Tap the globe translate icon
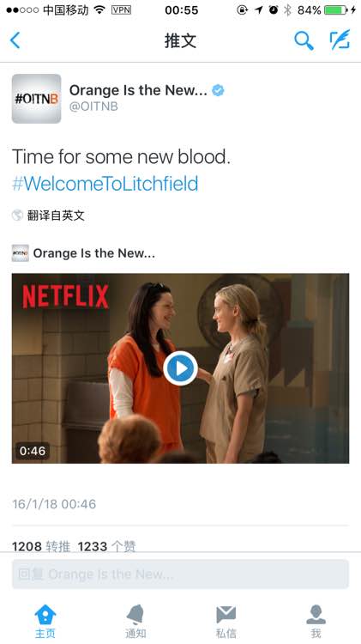The image size is (361, 644). coord(18,215)
